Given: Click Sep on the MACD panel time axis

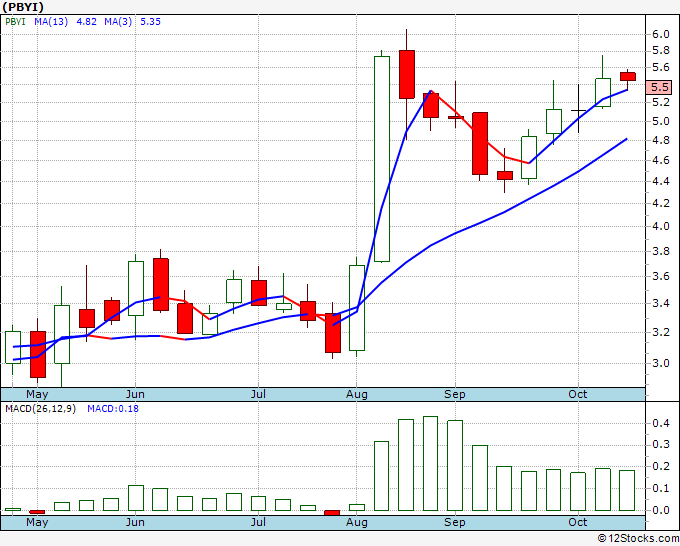Looking at the screenshot, I should pyautogui.click(x=454, y=523).
